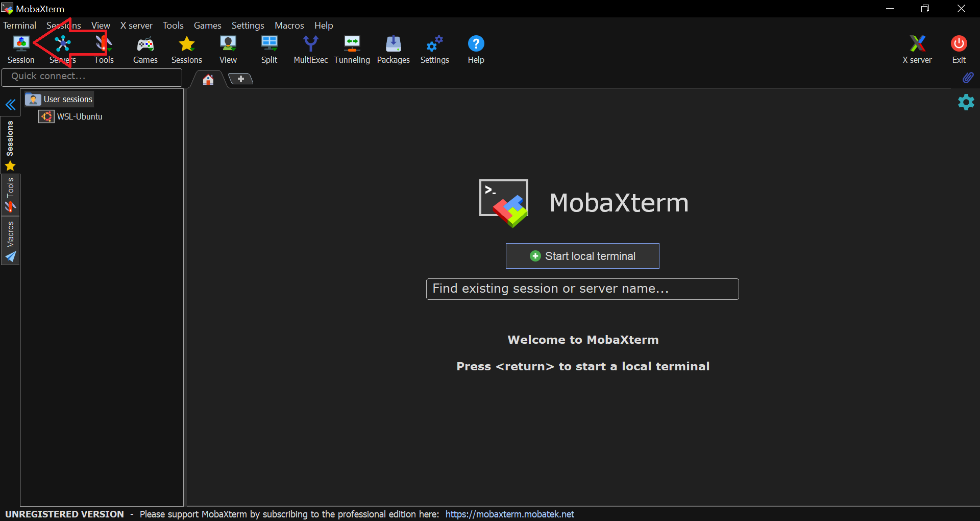Open the Tools toolbar icon
The height and width of the screenshot is (521, 980).
pos(104,50)
